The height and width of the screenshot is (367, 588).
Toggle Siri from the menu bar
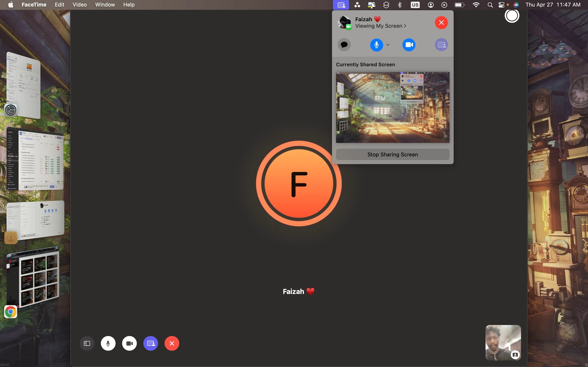(x=516, y=5)
